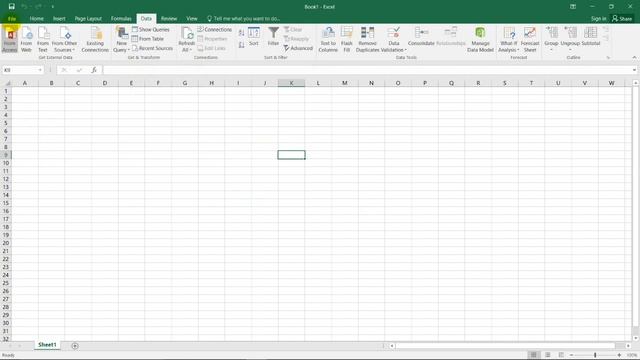This screenshot has height=360, width=640.
Task: Click the Share button
Action: 622,19
